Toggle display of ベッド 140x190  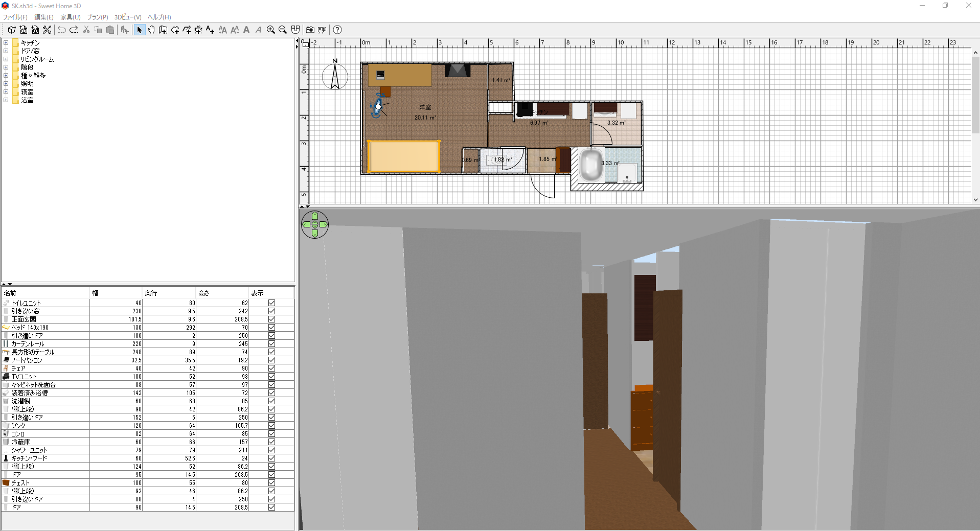271,327
